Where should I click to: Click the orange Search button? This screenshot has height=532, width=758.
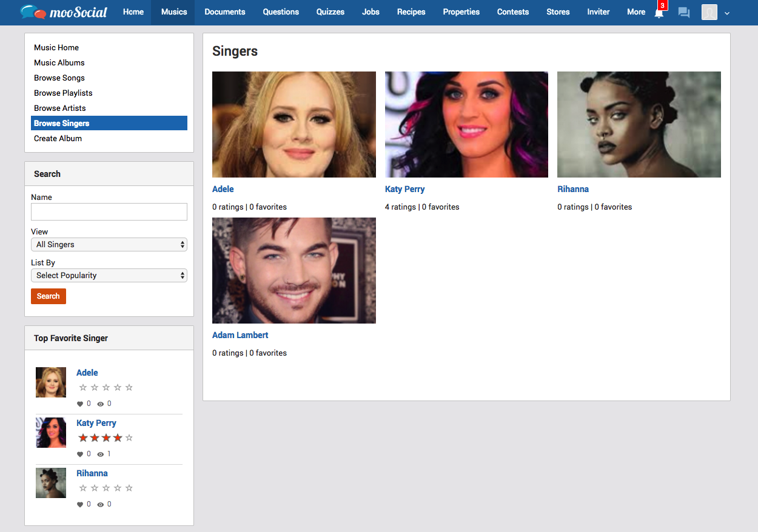49,296
